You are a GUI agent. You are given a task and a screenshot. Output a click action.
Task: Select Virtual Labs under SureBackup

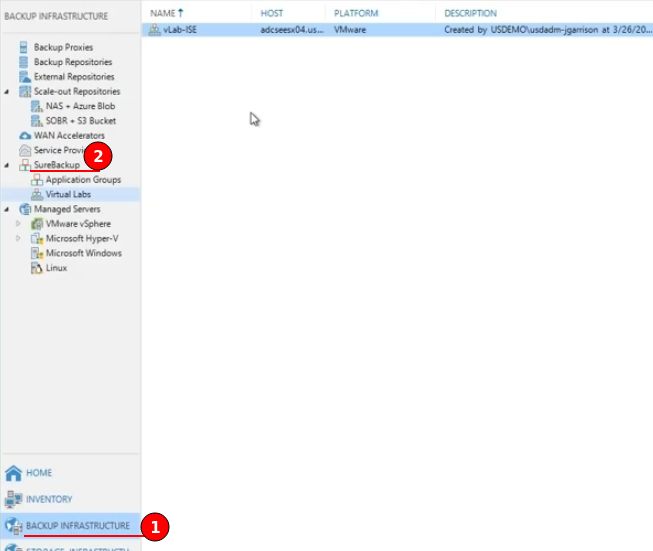[68, 194]
